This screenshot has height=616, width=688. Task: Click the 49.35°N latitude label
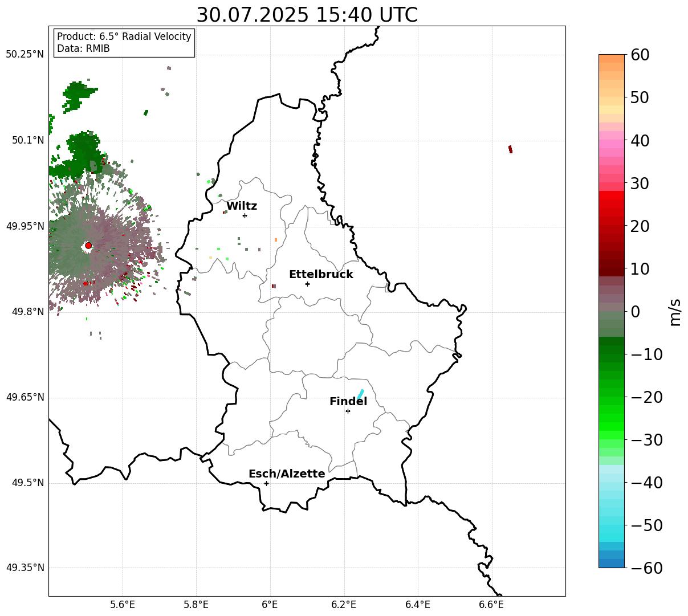click(25, 568)
